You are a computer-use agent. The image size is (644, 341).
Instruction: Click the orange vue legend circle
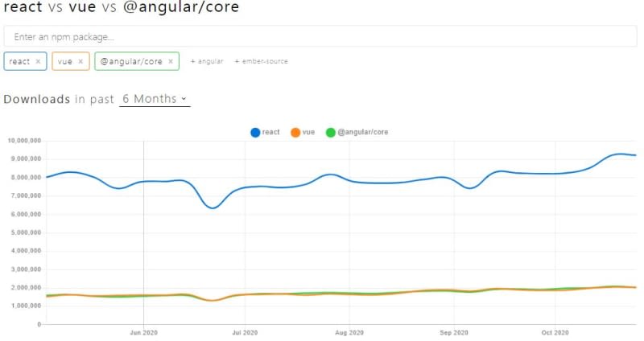pyautogui.click(x=295, y=132)
